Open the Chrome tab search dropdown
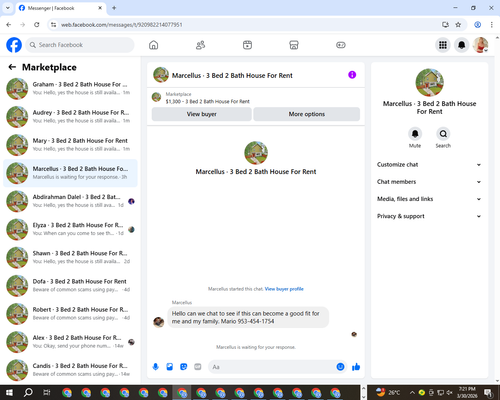Screen dimensions: 500x400 [x=8, y=8]
